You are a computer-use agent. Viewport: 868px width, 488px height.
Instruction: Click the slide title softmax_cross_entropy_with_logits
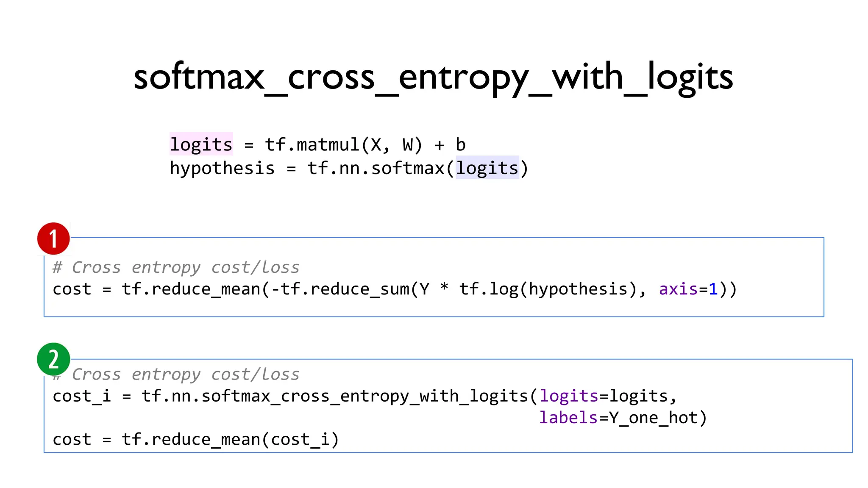433,77
